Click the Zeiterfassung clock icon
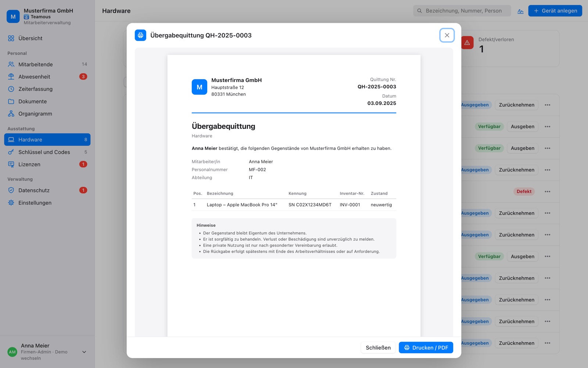The image size is (588, 368). [x=11, y=89]
